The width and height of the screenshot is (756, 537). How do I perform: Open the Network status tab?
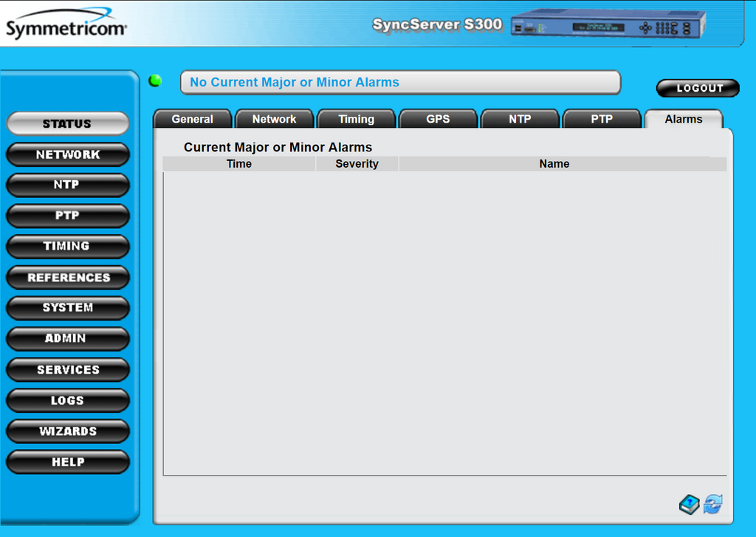274,120
